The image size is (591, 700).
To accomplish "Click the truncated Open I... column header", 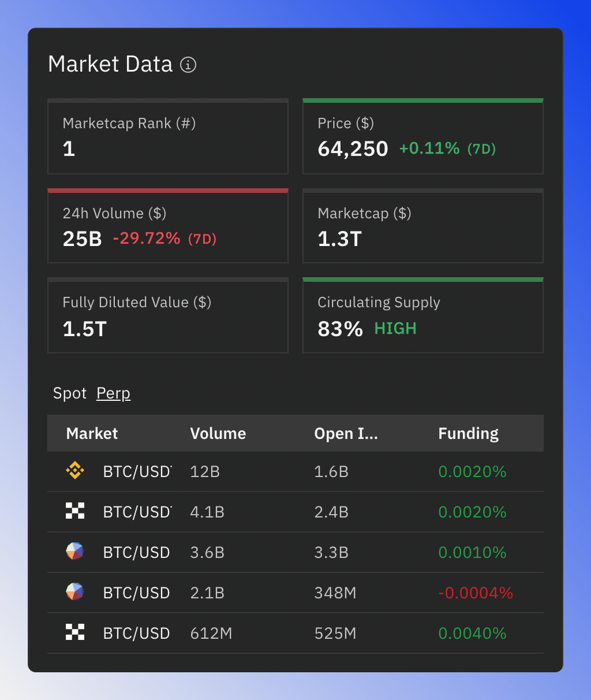I will coord(346,433).
